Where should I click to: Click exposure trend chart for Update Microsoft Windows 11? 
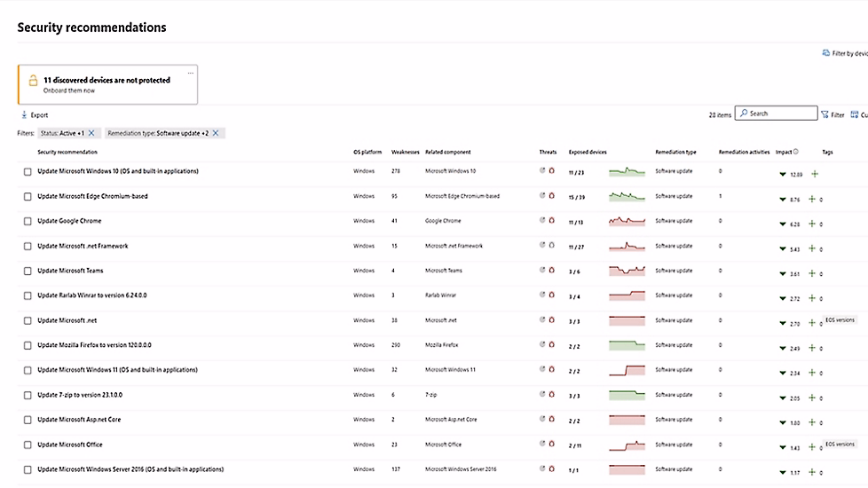click(627, 370)
